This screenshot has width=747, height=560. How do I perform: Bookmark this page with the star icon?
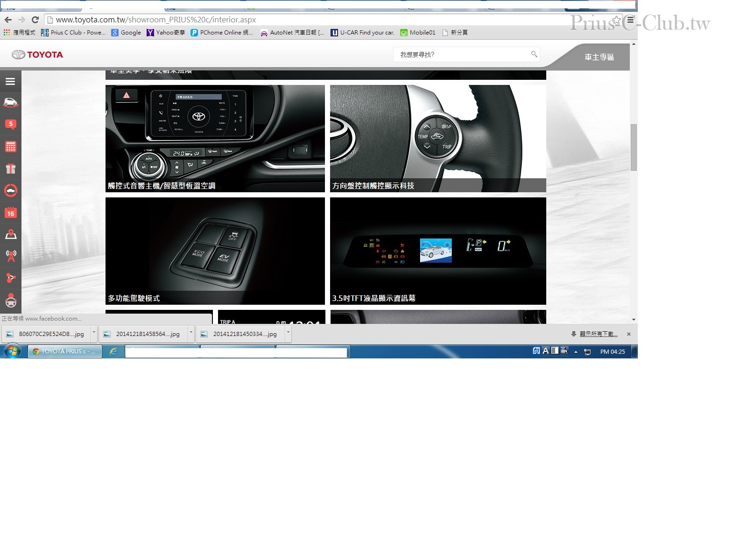tap(617, 20)
